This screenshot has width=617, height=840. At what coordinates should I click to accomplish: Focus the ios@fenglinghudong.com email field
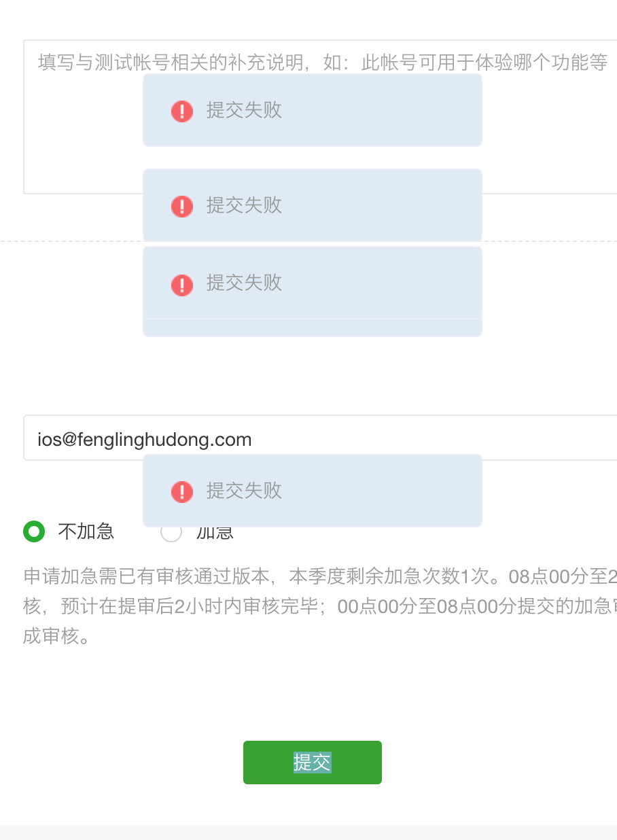pyautogui.click(x=320, y=438)
